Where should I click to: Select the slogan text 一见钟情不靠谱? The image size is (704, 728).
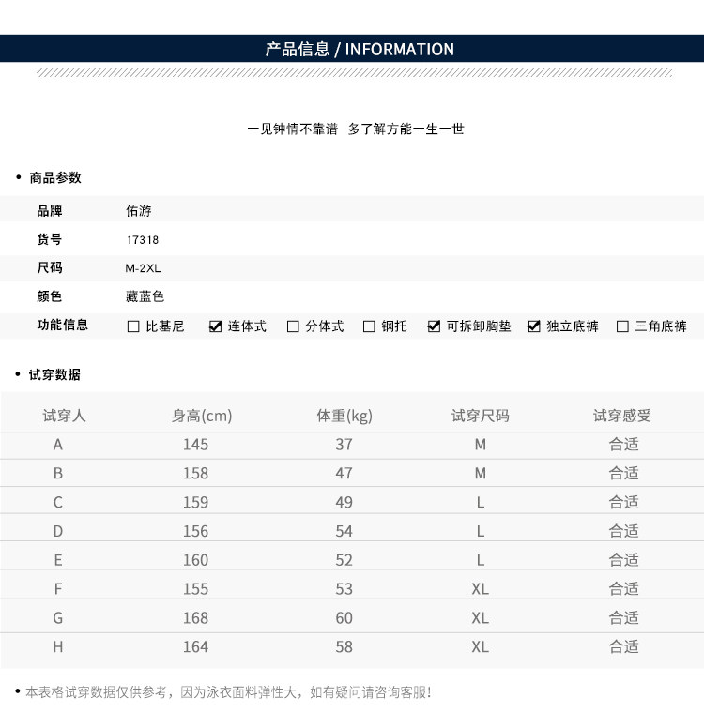coord(293,129)
